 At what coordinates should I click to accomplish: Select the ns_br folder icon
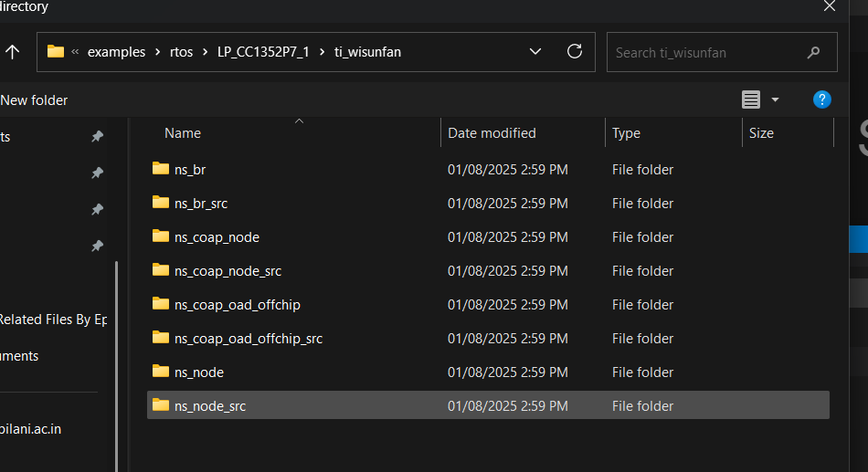[161, 168]
